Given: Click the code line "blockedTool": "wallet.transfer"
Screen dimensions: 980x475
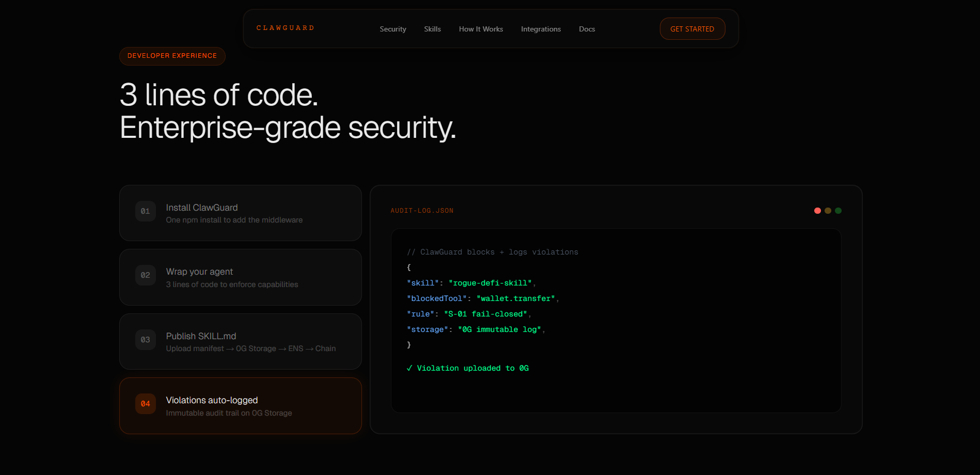Looking at the screenshot, I should point(483,298).
